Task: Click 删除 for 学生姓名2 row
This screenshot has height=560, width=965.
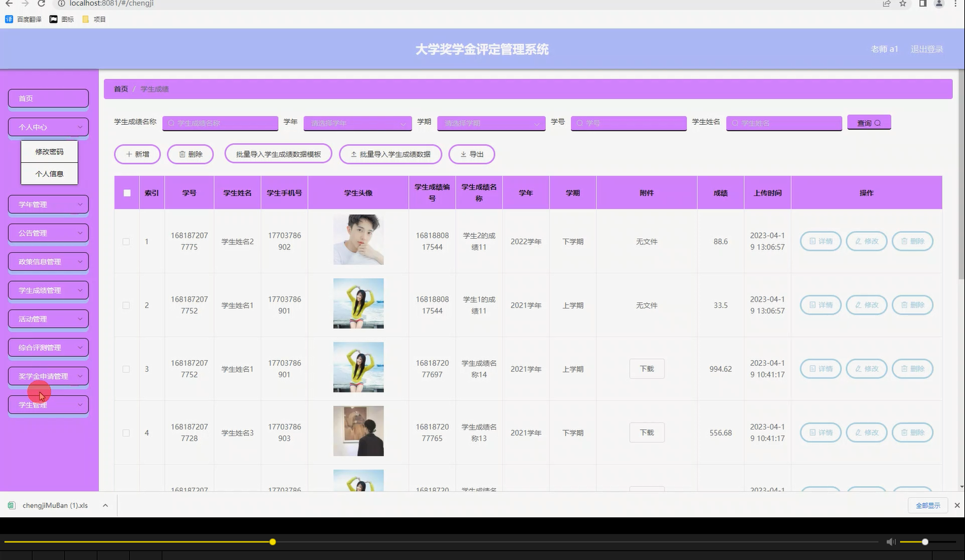Action: (912, 241)
